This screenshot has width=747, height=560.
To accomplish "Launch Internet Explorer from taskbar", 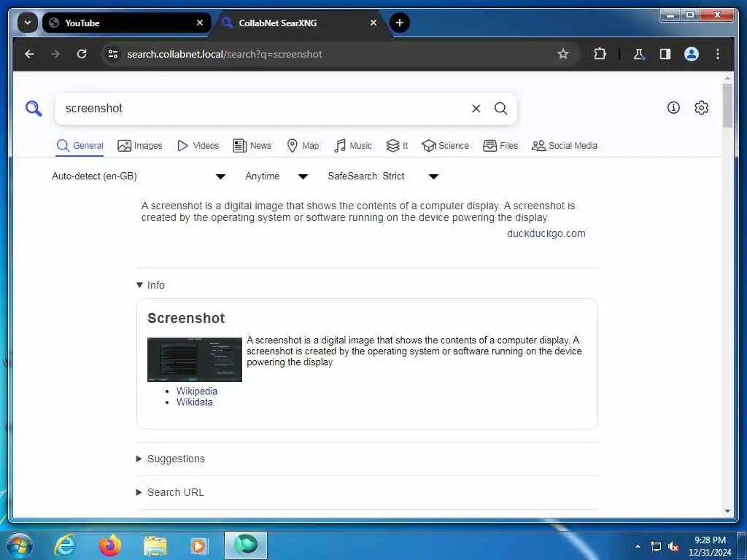I will (x=65, y=545).
